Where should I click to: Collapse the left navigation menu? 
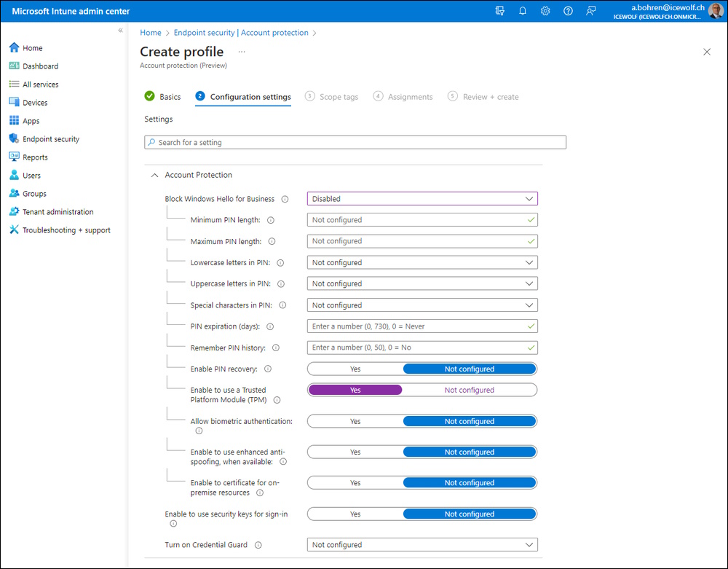pyautogui.click(x=120, y=30)
